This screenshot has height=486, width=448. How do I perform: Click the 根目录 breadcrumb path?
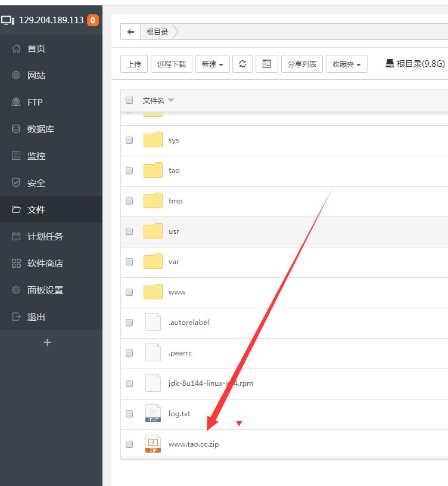coord(157,32)
